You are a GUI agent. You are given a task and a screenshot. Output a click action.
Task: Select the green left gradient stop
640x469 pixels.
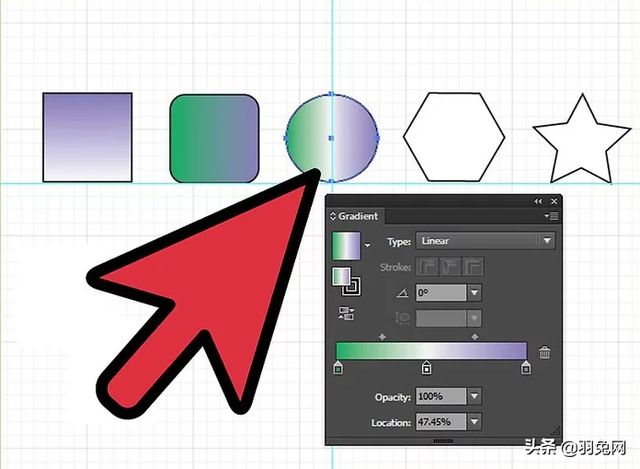(338, 367)
